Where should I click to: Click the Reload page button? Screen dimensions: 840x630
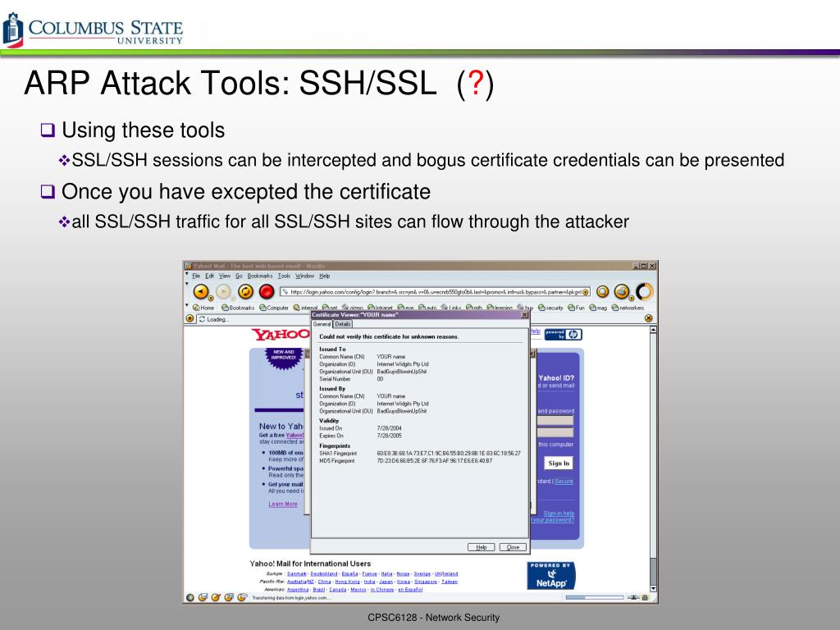point(245,291)
